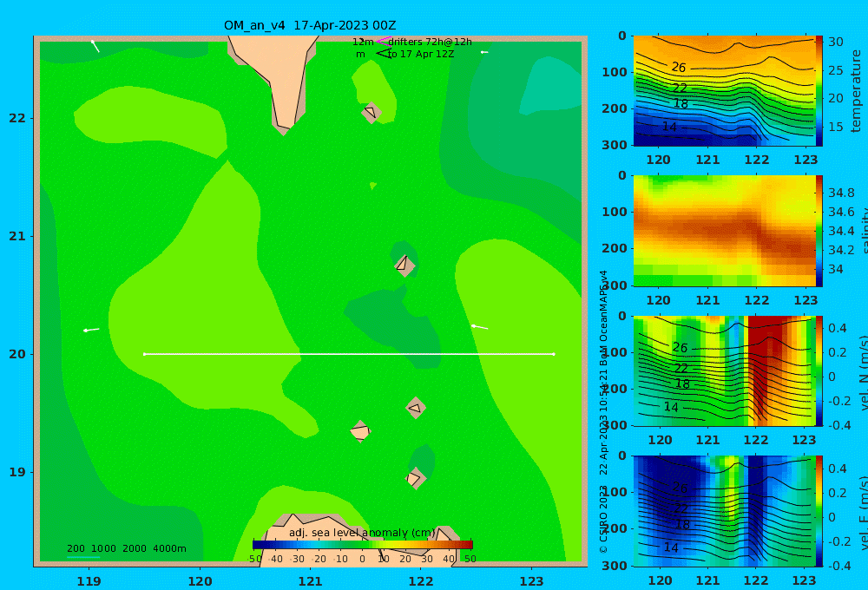
Task: Click the white drifter arrow near 122.5E, 20.2N
Action: [479, 327]
